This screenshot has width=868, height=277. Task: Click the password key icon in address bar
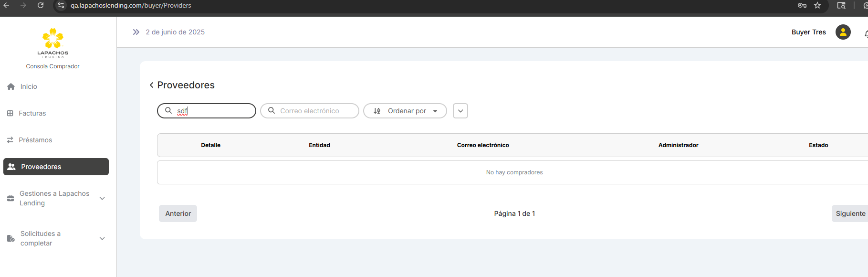coord(802,5)
